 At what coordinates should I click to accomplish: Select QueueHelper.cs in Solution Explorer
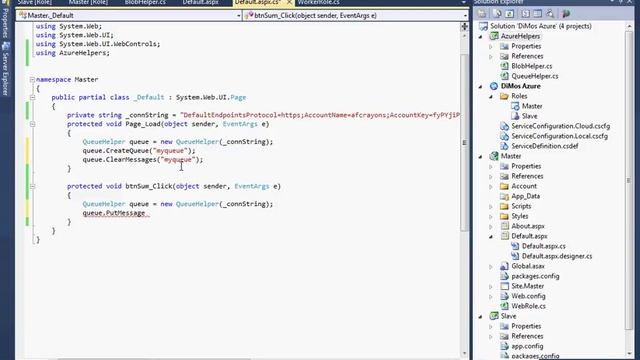coord(535,76)
